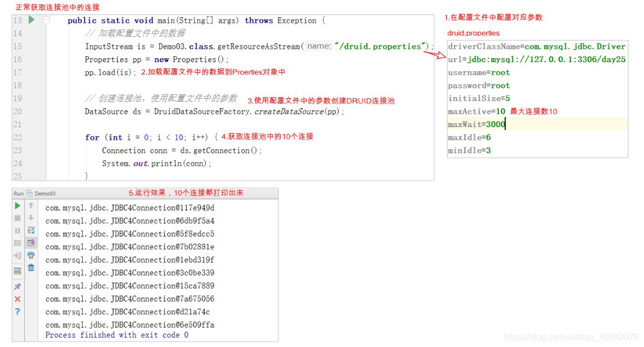Click ds.getConnection() on line 23

(x=219, y=150)
